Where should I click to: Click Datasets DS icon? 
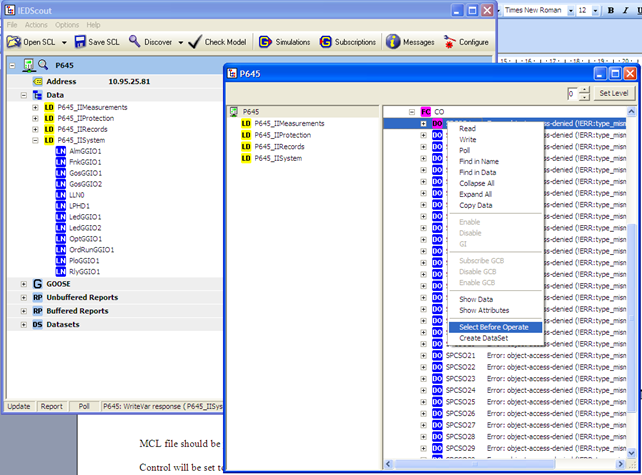38,325
